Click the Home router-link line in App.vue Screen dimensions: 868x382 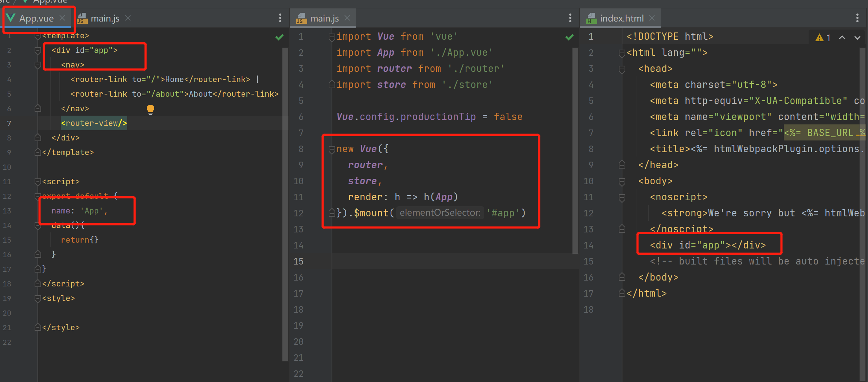tap(165, 80)
